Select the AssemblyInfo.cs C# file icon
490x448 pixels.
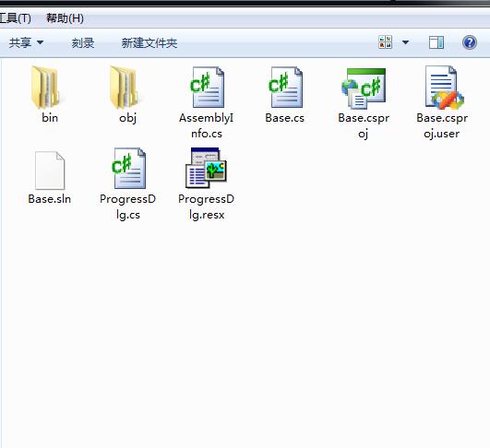tap(208, 87)
